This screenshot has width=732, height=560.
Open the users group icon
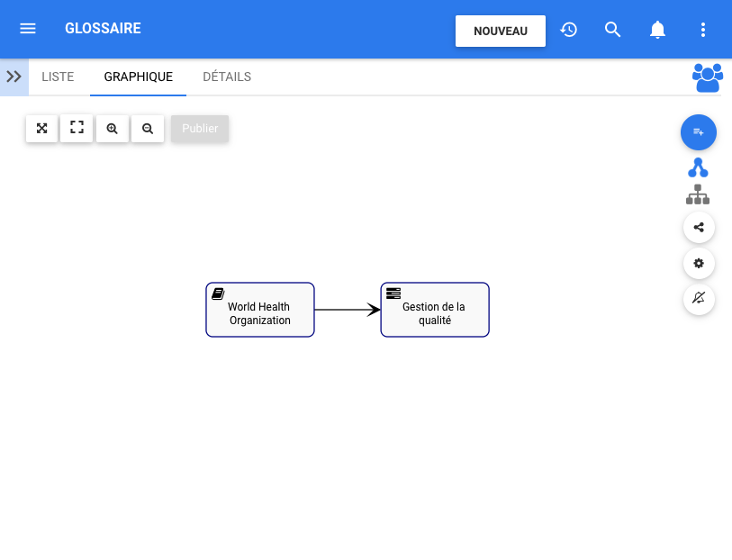click(708, 77)
